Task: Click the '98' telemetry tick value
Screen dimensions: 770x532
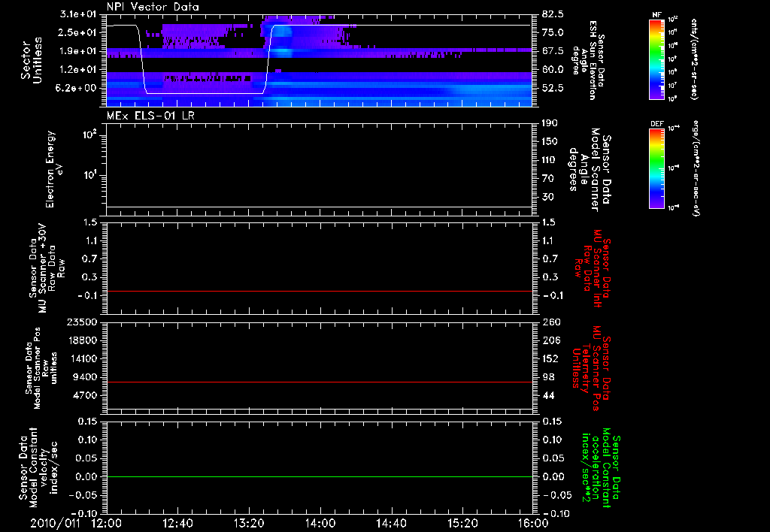Action: tap(548, 377)
